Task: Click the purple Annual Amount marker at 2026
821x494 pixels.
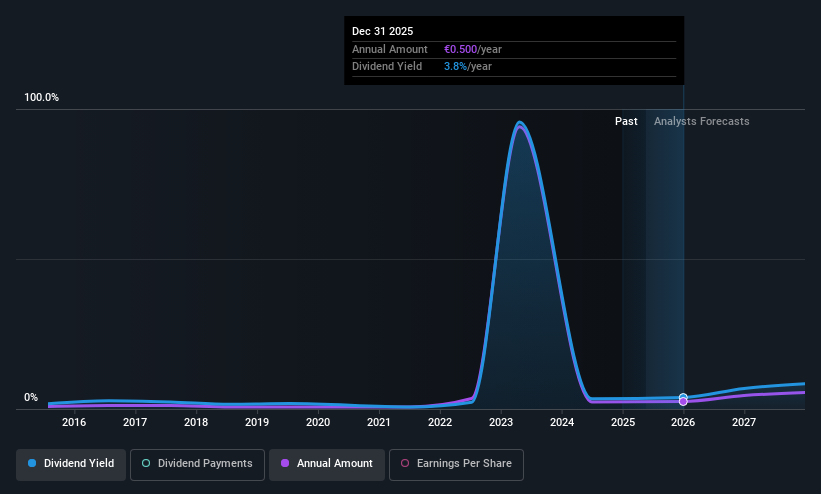Action: 683,402
